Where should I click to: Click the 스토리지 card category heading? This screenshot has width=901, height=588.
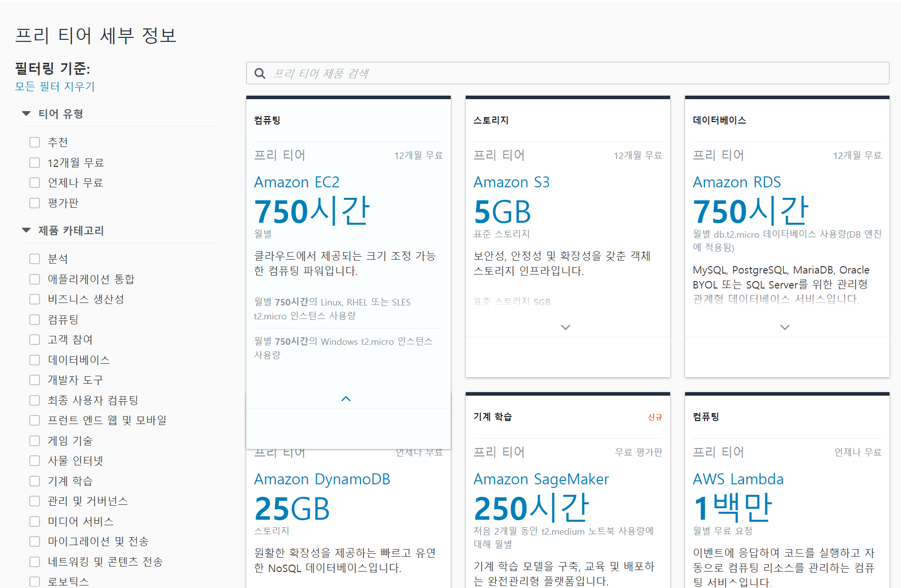coord(491,120)
